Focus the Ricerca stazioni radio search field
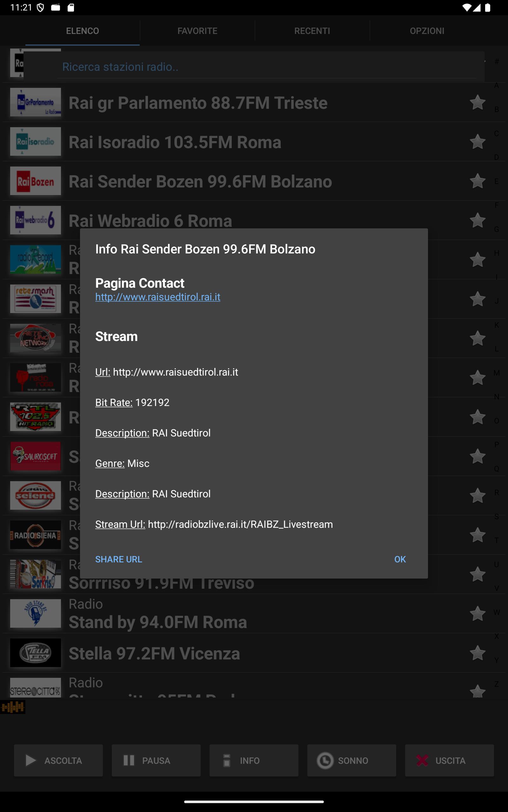 coord(267,67)
